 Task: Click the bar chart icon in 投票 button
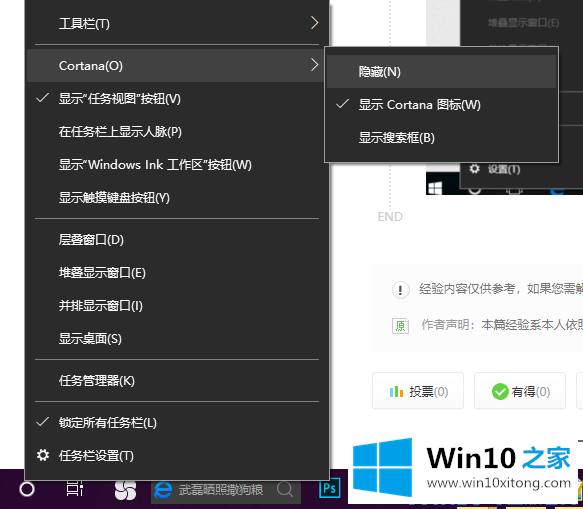396,392
